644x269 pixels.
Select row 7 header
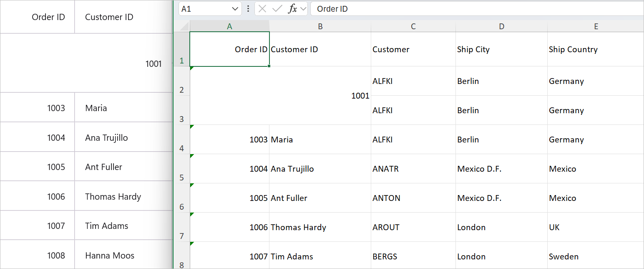[181, 228]
